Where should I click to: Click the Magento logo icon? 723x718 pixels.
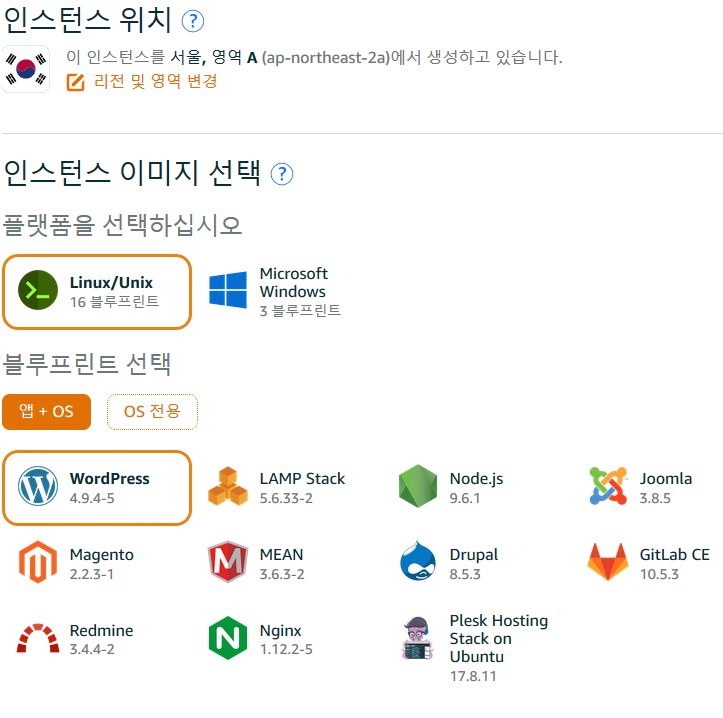(38, 562)
